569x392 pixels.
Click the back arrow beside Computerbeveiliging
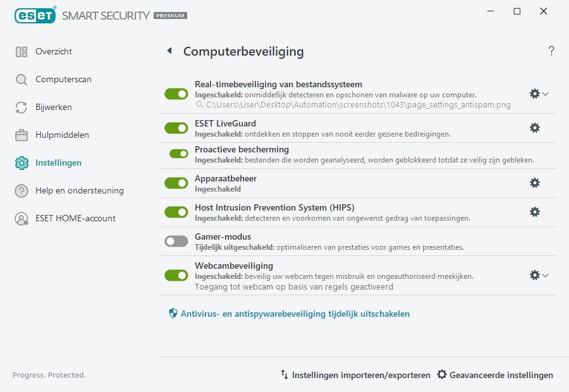[x=169, y=51]
